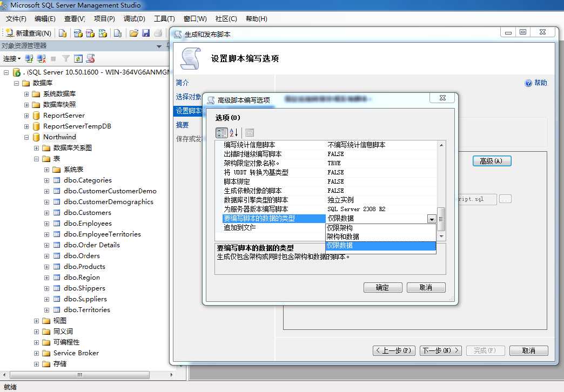Viewport: 564px width, 392px height.
Task: Click Connect Object Explorer icon
Action: pyautogui.click(x=29, y=59)
